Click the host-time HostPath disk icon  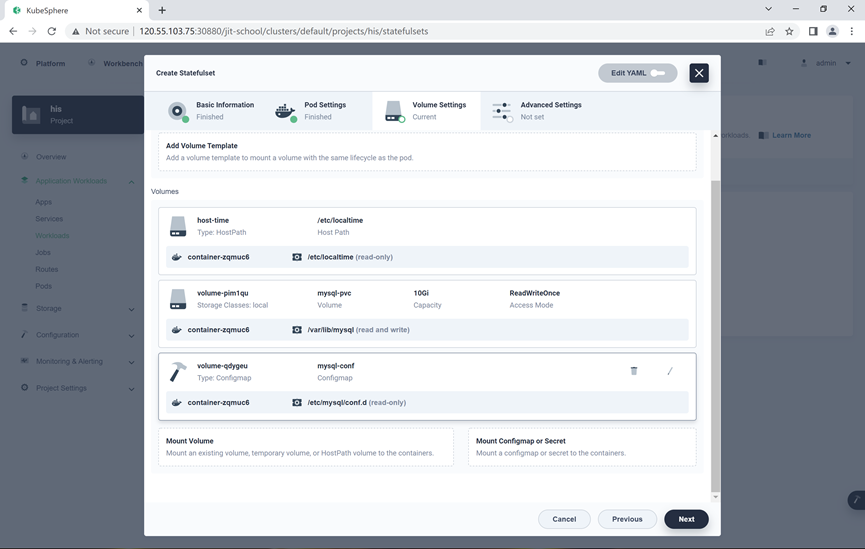178,226
